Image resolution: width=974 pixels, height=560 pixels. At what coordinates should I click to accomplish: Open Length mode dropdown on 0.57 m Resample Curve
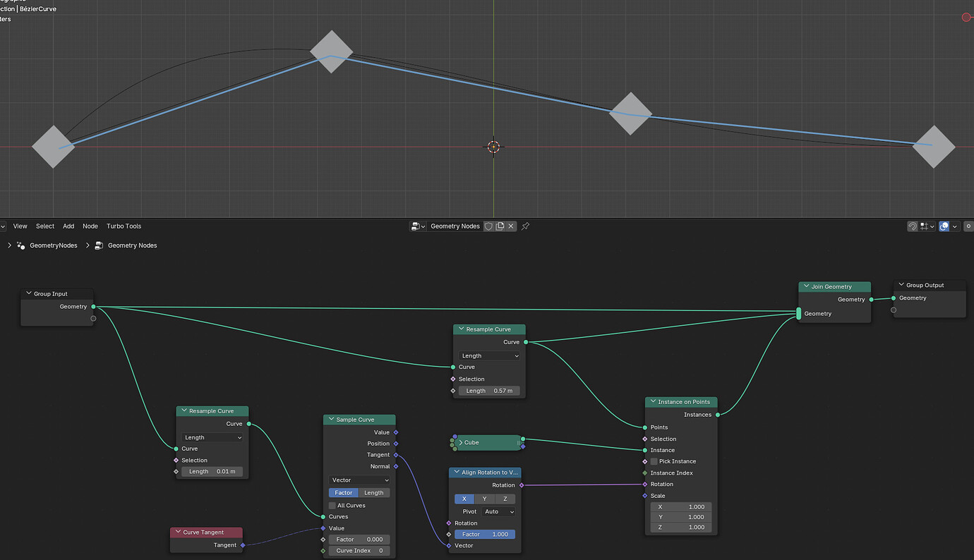pyautogui.click(x=489, y=356)
